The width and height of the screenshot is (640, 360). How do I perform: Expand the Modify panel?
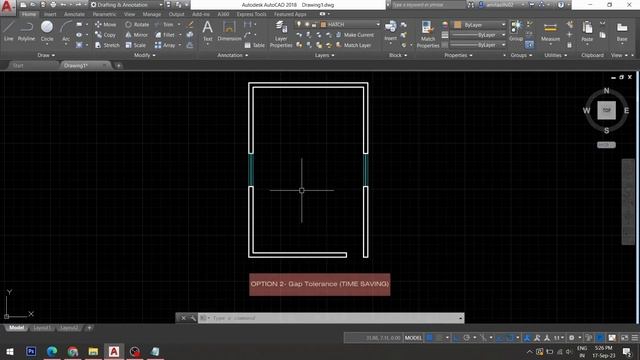tap(144, 55)
